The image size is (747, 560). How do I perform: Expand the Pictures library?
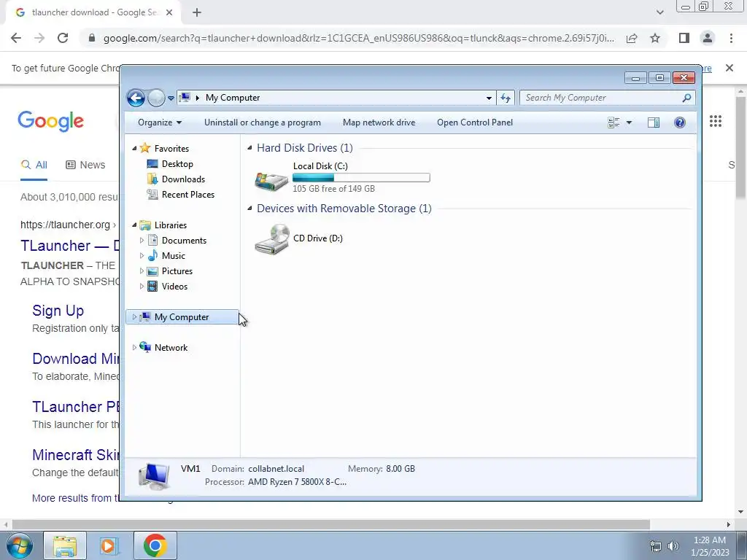pyautogui.click(x=142, y=271)
